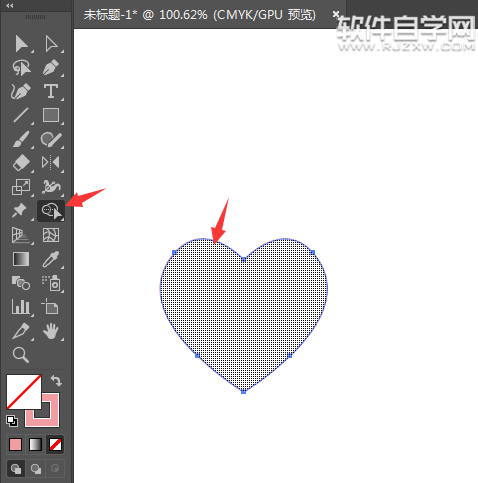The width and height of the screenshot is (478, 483).
Task: Select the Rectangle tool
Action: click(x=51, y=115)
